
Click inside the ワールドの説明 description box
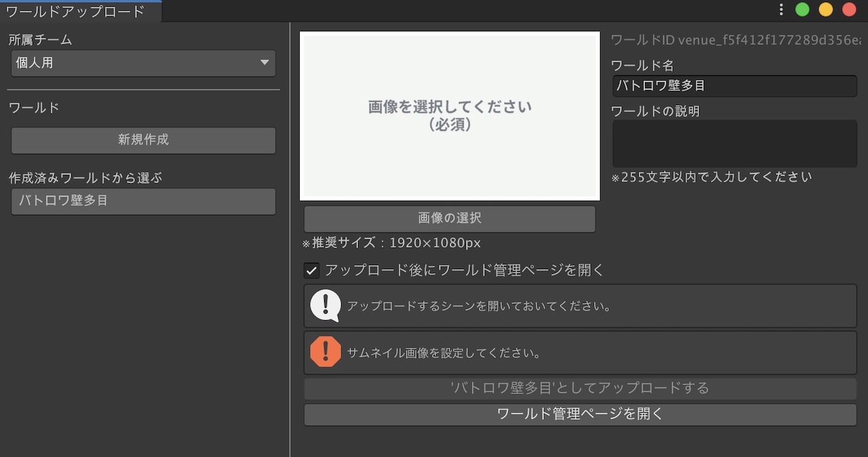click(x=734, y=143)
